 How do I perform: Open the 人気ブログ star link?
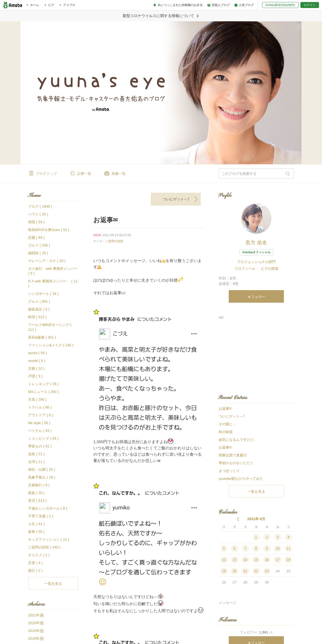point(244,5)
